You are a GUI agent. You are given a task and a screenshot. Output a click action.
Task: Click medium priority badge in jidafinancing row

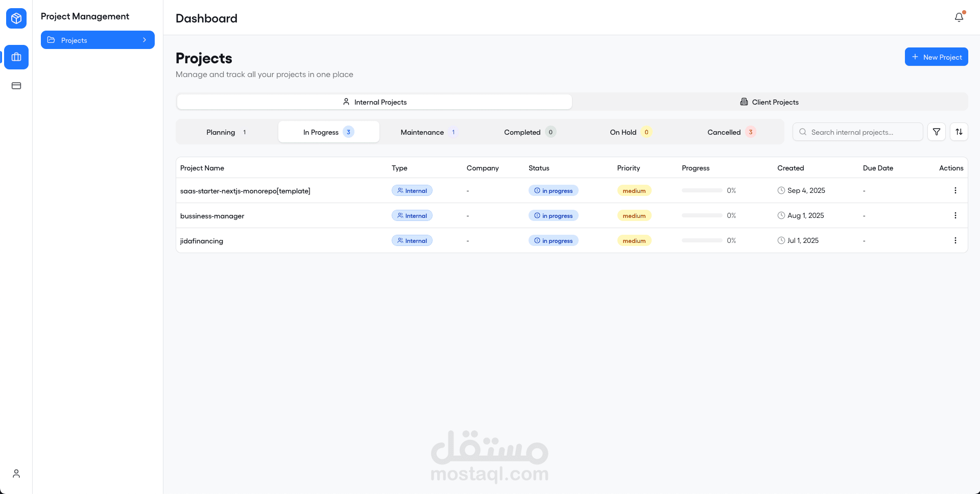[634, 240]
